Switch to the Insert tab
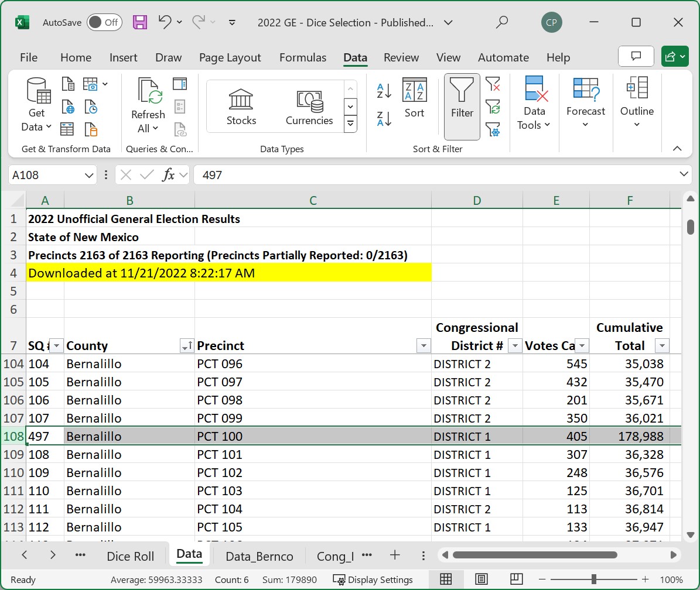 [x=123, y=57]
